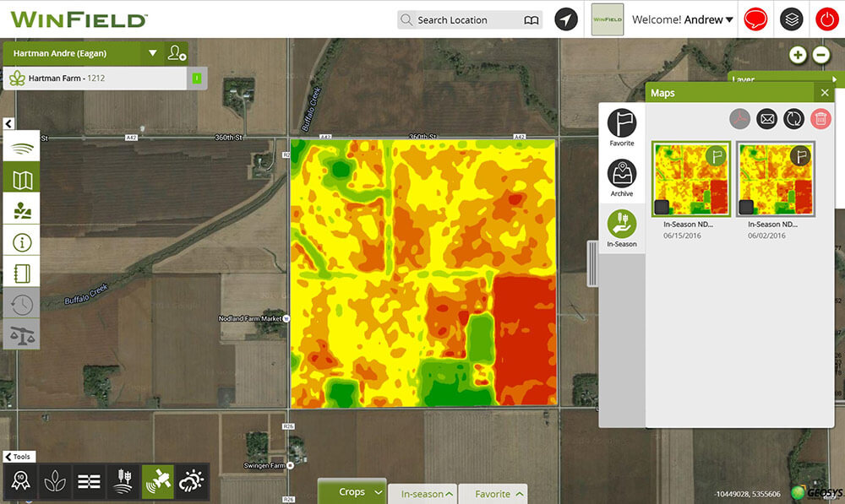Viewport: 845px width, 504px height.
Task: Click the weather tool icon
Action: click(x=191, y=481)
